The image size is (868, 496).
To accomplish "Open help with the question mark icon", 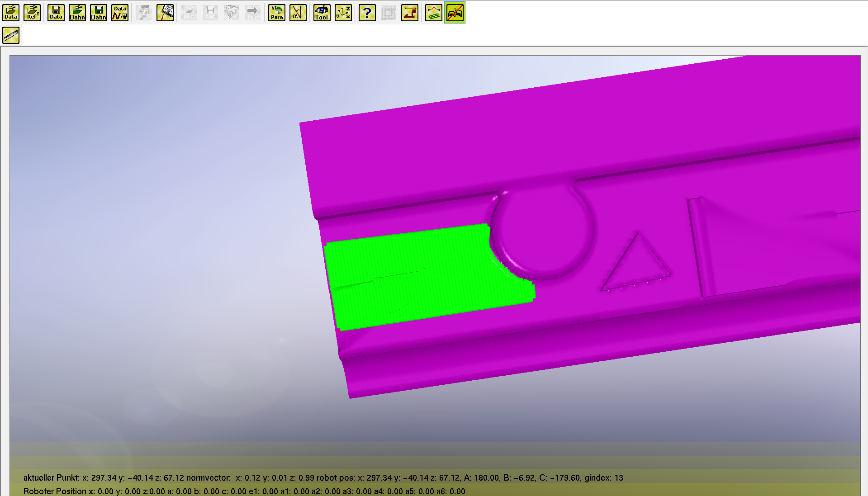I will (x=367, y=13).
